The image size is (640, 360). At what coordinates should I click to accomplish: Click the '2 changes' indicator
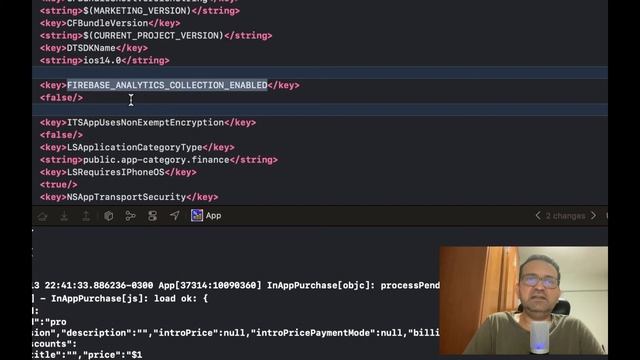[x=566, y=216]
